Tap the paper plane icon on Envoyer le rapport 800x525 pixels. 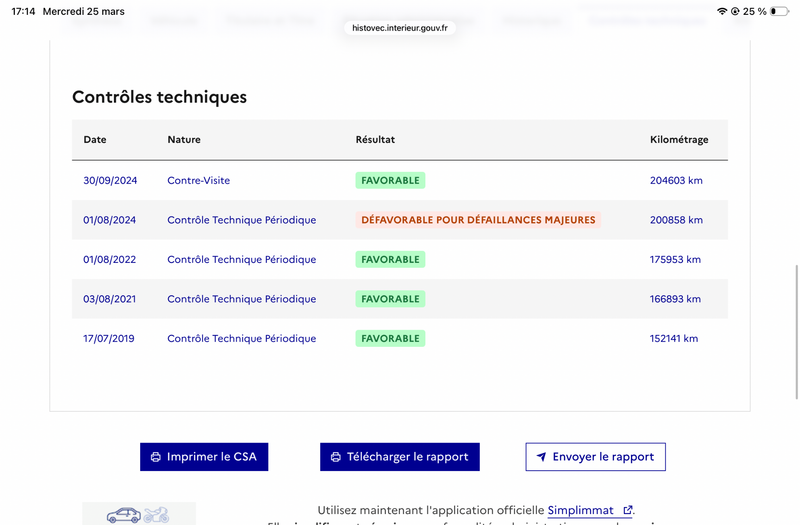coord(541,457)
